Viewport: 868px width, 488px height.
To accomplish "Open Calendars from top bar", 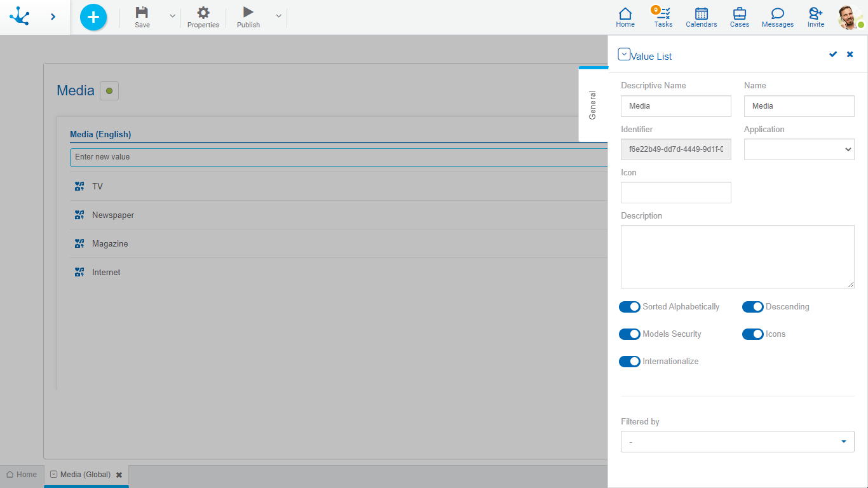I will (701, 14).
